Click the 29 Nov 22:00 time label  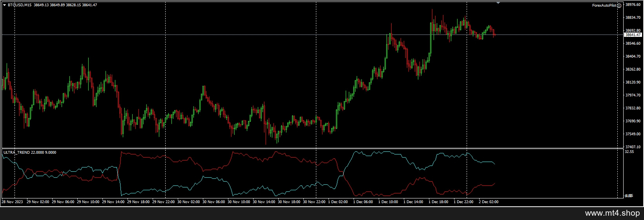click(x=163, y=202)
